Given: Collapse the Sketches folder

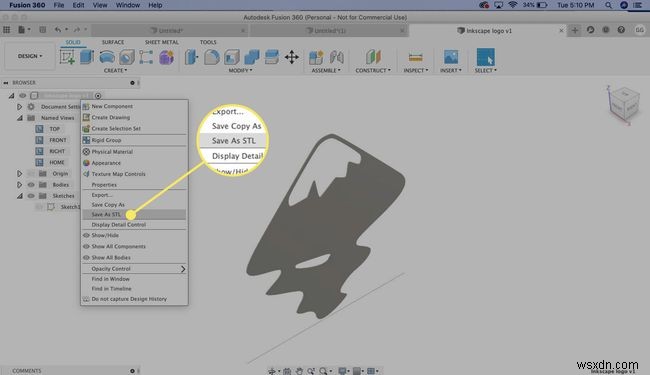Looking at the screenshot, I should (x=19, y=196).
